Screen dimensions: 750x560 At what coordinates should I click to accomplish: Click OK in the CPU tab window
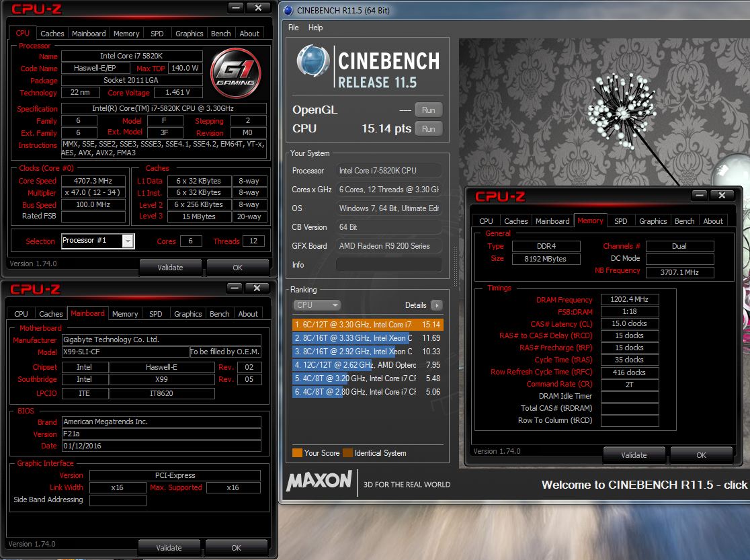pyautogui.click(x=237, y=268)
